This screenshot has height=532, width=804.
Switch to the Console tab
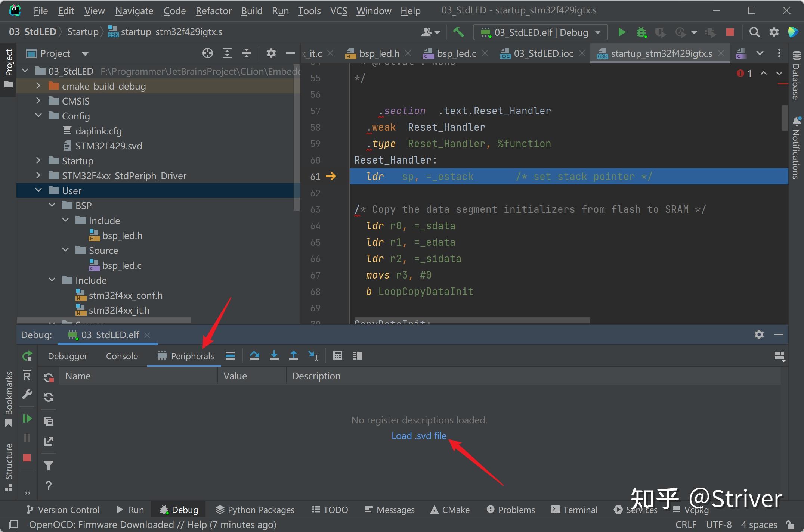click(x=121, y=355)
